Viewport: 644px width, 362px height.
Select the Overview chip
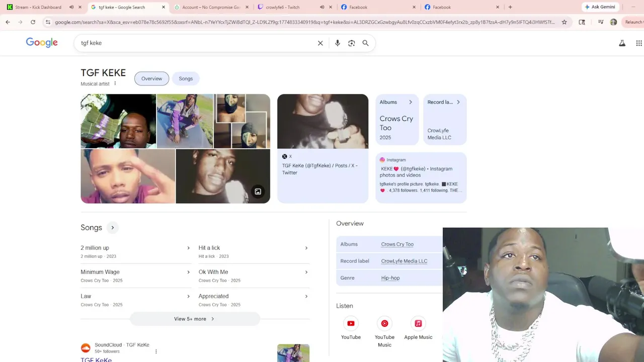point(151,78)
